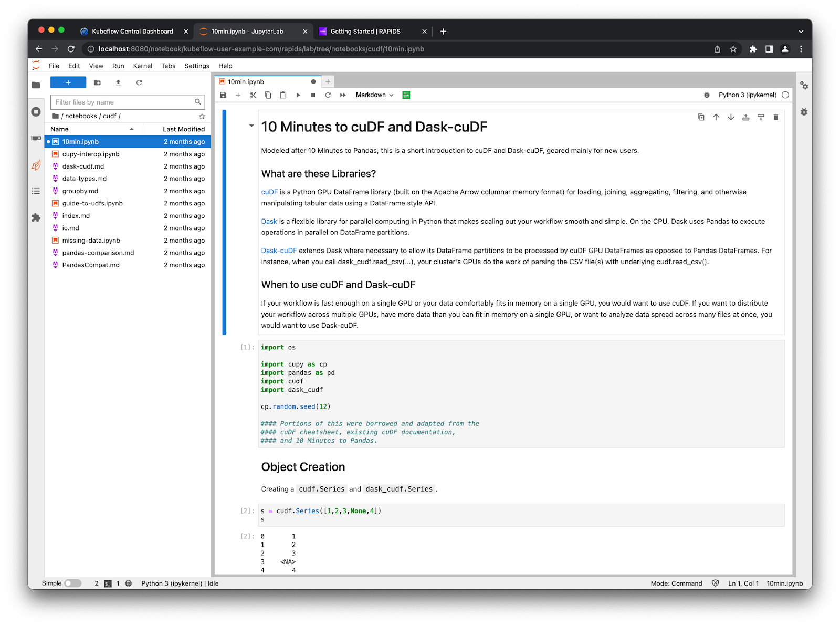Open the table of contents sidebar
840x626 pixels.
click(36, 191)
